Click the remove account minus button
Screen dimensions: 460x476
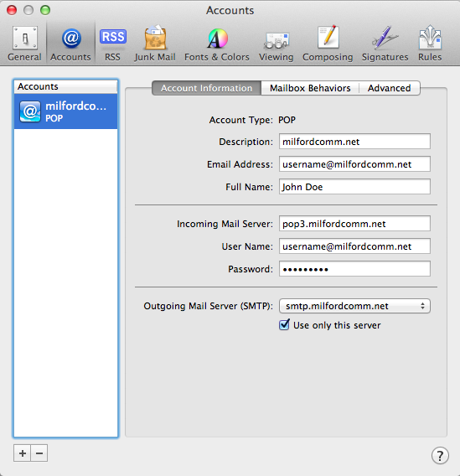click(x=39, y=453)
